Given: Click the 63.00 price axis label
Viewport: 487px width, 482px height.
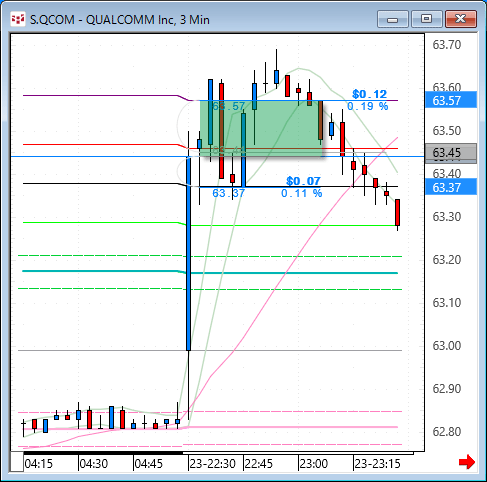Looking at the screenshot, I should [447, 346].
